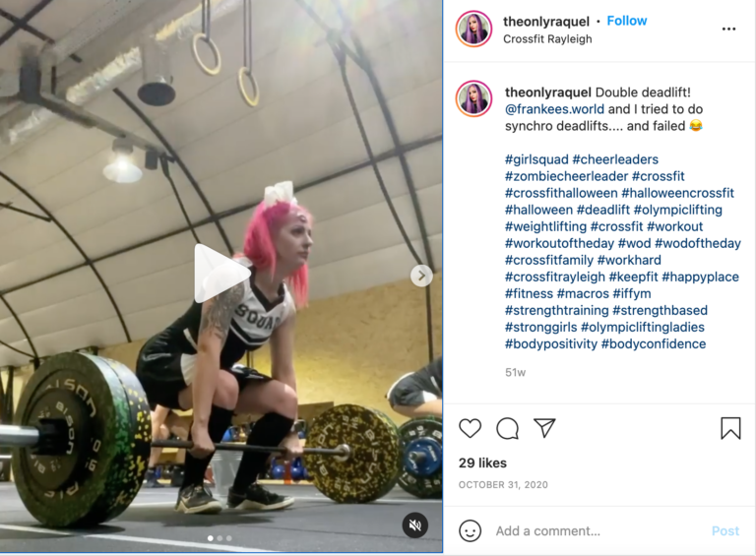
Task: Open comments via speech bubble icon
Action: (x=507, y=428)
